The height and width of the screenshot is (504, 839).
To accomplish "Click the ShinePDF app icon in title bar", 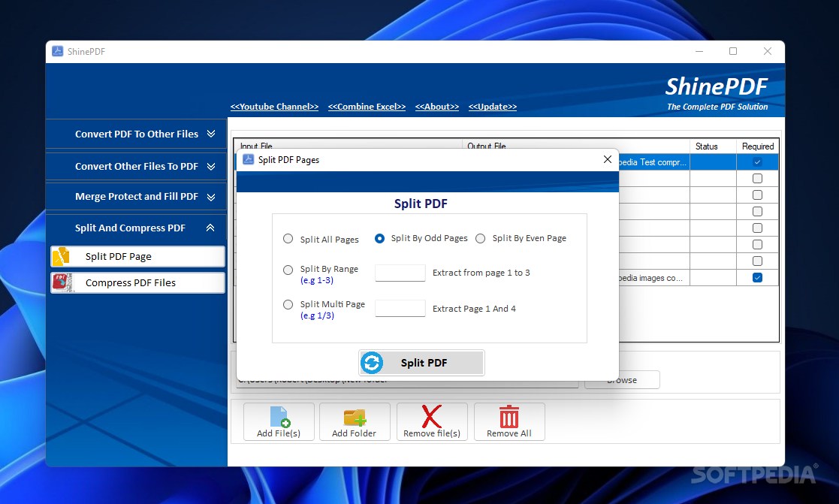I will tap(57, 51).
